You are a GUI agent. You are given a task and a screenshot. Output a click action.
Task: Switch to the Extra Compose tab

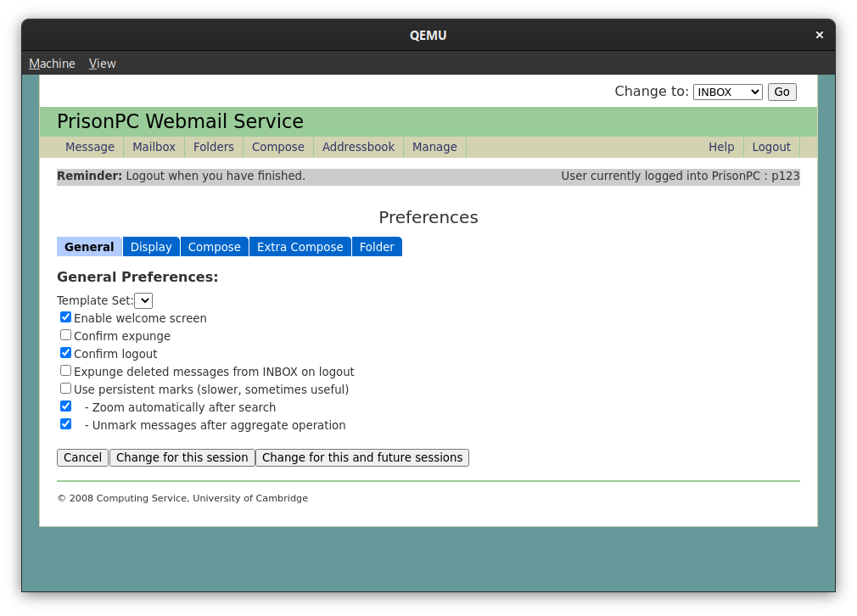point(300,247)
